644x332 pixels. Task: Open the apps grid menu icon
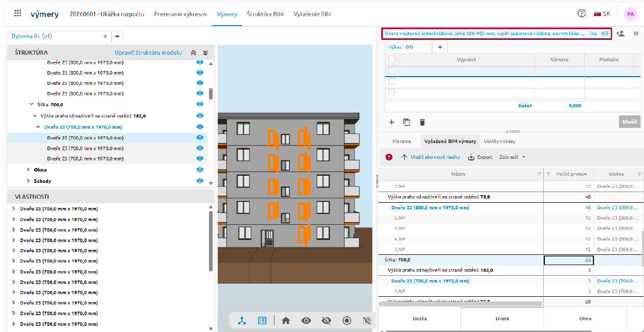point(18,14)
